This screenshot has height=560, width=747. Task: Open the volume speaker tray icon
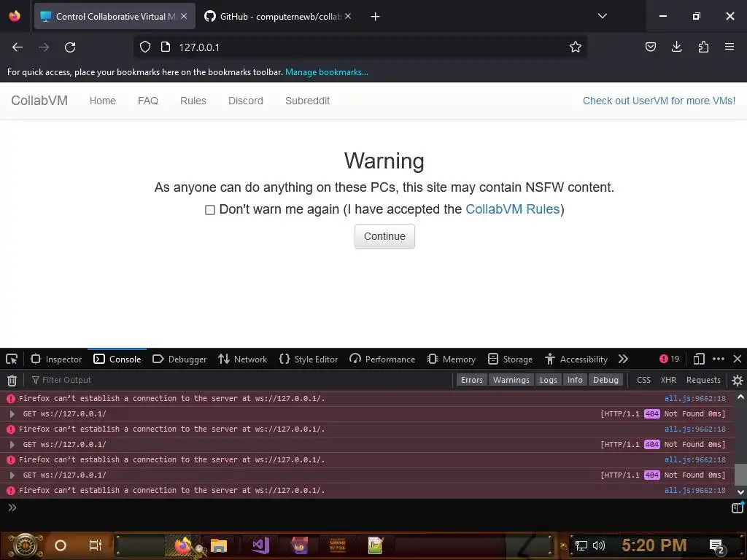598,545
